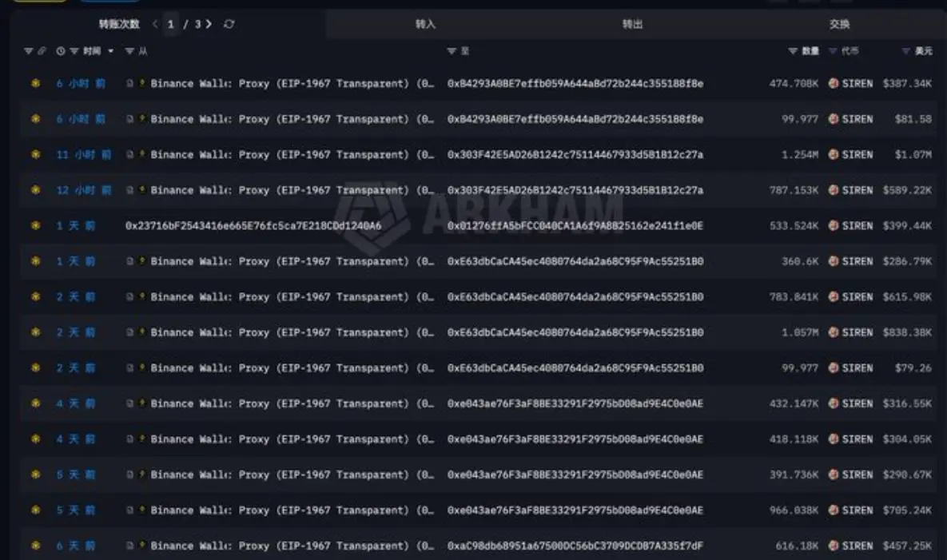Click SIREN token icon in $316.55K row
947x560 pixels.
coord(834,403)
